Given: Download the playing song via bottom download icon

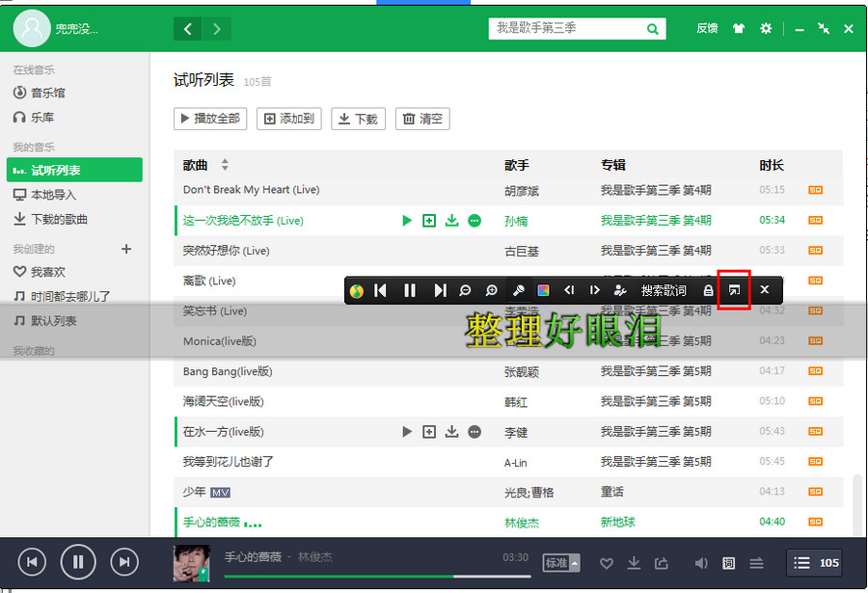Looking at the screenshot, I should [635, 562].
